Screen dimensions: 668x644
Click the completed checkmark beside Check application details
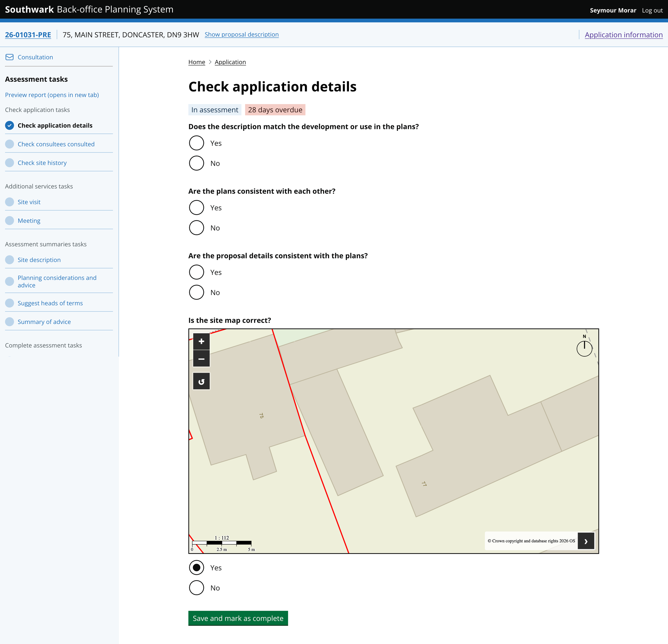coord(9,125)
